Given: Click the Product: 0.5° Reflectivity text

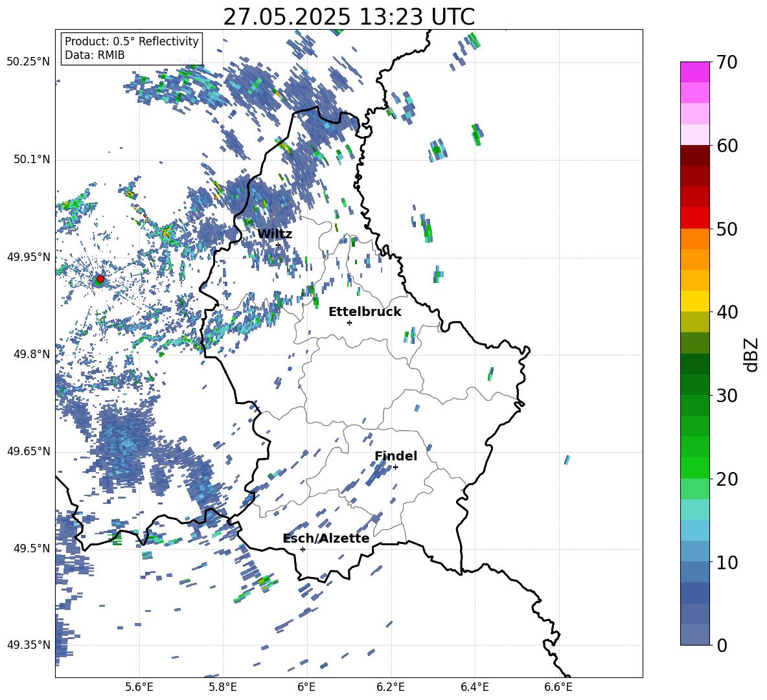Looking at the screenshot, I should [132, 41].
